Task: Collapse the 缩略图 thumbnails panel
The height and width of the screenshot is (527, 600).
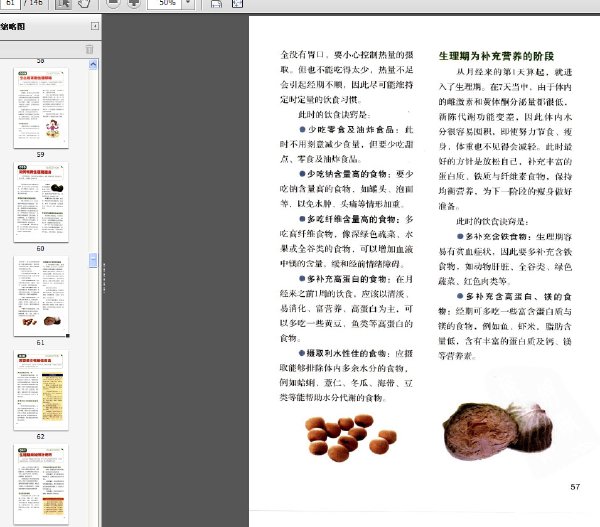Action: click(95, 26)
